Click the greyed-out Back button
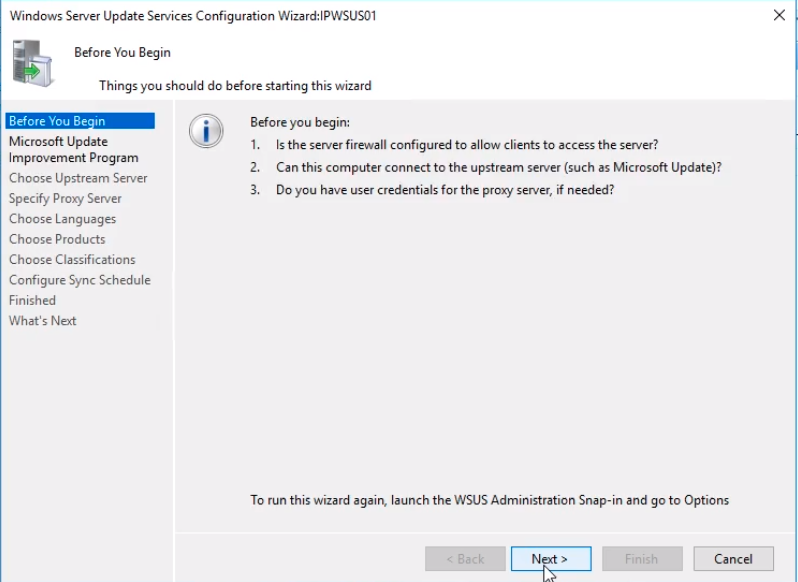798x582 pixels. pyautogui.click(x=465, y=559)
